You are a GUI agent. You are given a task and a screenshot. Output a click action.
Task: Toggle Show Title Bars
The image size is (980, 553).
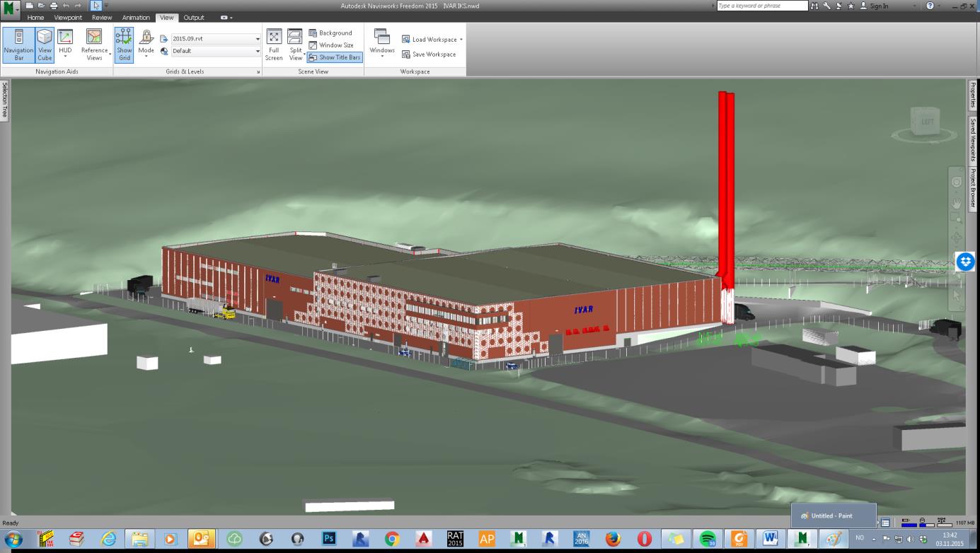335,57
